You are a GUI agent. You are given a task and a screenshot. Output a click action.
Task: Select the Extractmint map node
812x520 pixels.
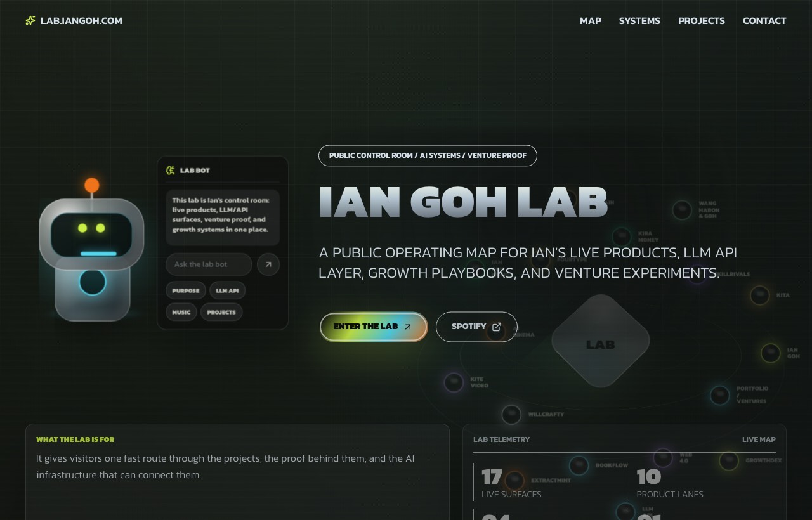[x=514, y=480]
